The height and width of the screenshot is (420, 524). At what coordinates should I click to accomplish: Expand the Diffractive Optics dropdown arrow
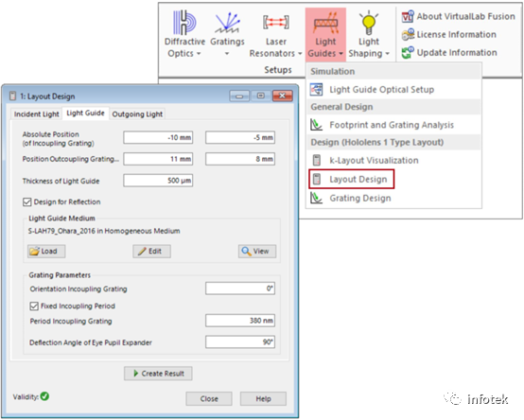[x=199, y=54]
